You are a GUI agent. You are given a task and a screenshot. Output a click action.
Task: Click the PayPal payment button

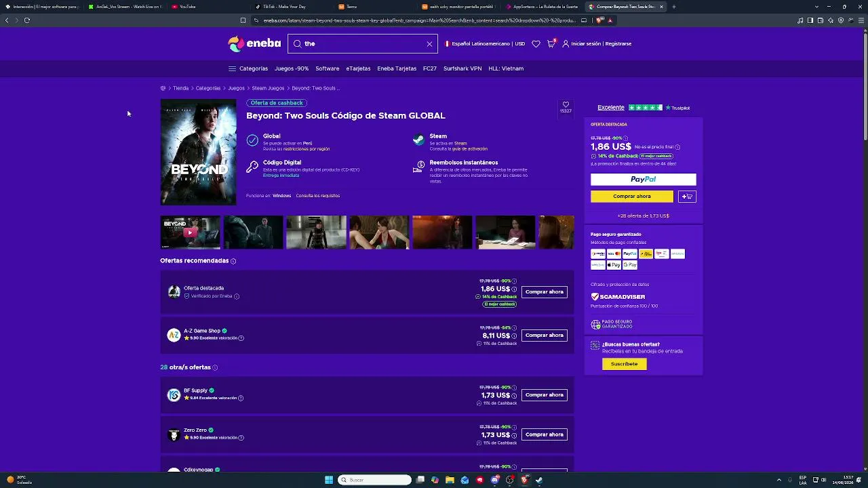[x=643, y=180]
